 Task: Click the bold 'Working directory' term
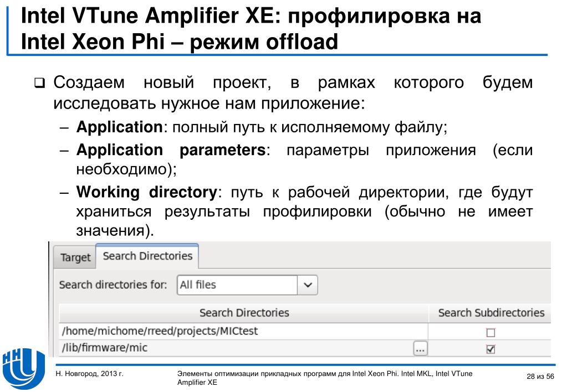click(146, 192)
